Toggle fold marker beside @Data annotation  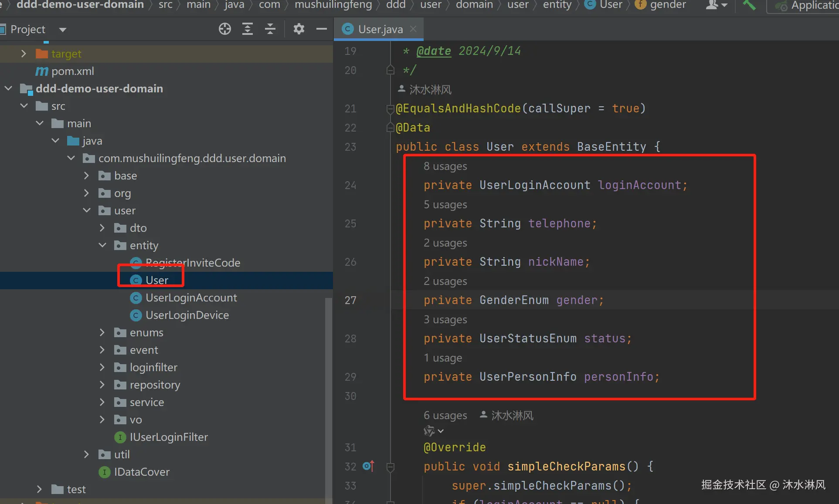[x=391, y=128]
